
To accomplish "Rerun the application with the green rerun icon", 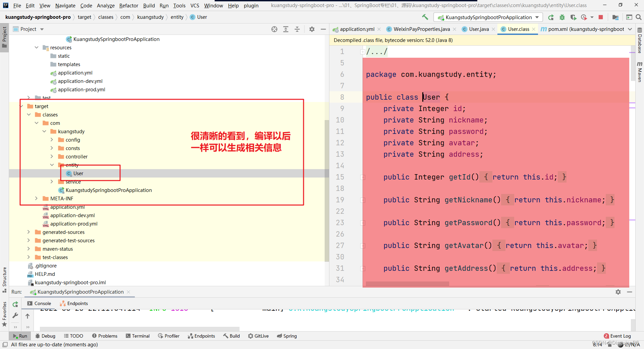I will click(551, 17).
